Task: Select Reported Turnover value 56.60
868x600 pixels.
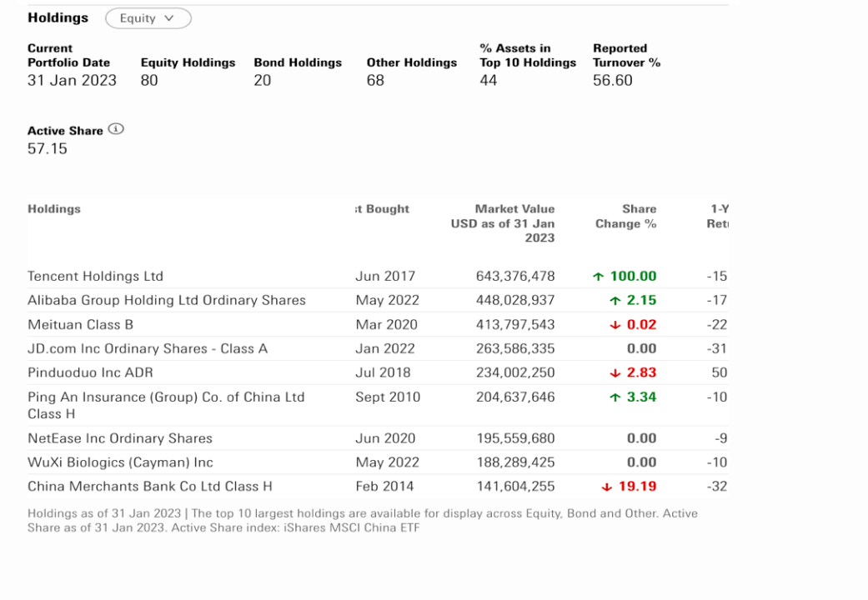Action: pos(612,80)
